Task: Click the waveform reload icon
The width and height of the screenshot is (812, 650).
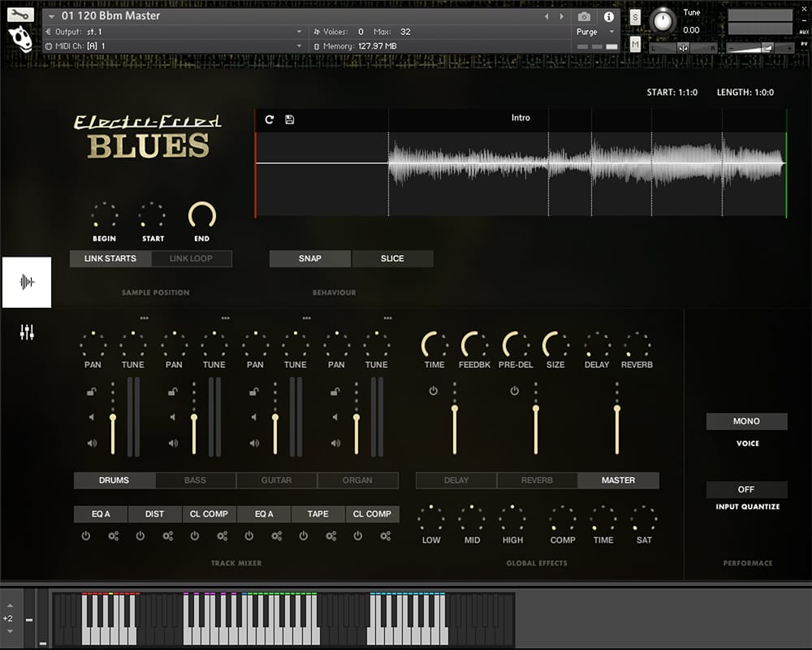Action: click(x=270, y=119)
